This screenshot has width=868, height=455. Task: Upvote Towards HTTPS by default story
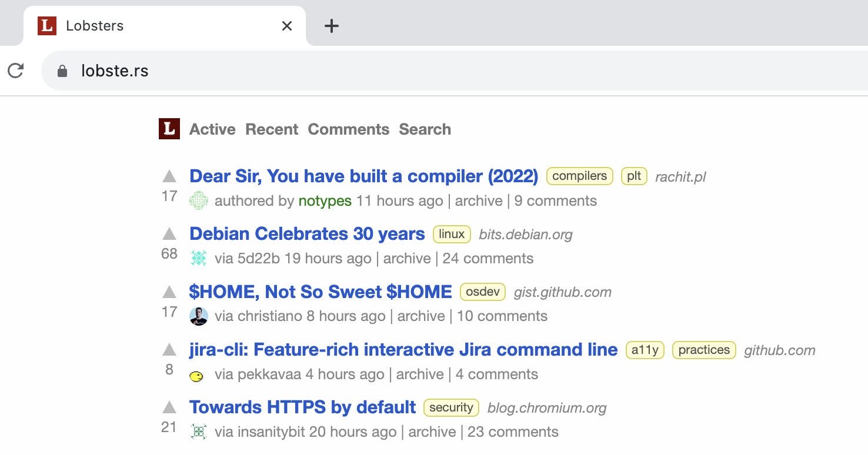point(169,407)
